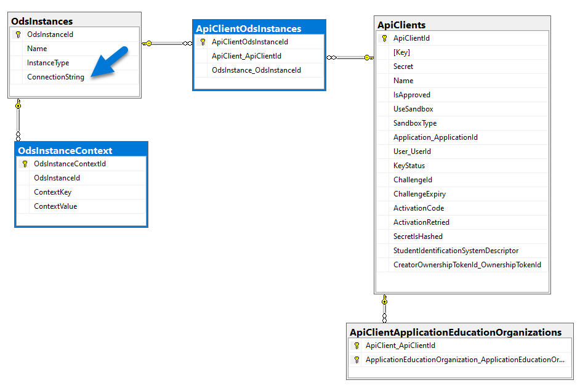The height and width of the screenshot is (388, 588).
Task: Select the StudentIdentificationSystemDescriptor column row
Action: point(462,251)
